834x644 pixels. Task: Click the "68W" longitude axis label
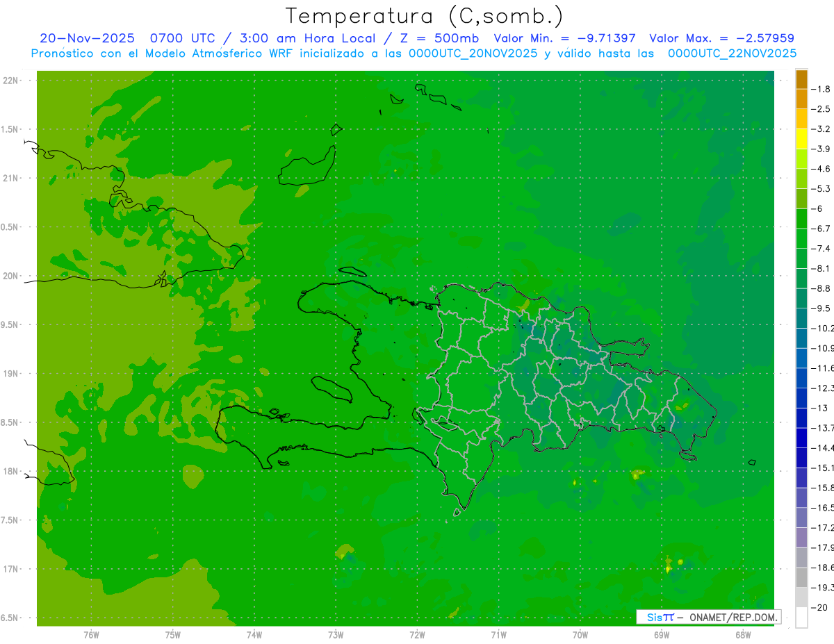pyautogui.click(x=743, y=635)
